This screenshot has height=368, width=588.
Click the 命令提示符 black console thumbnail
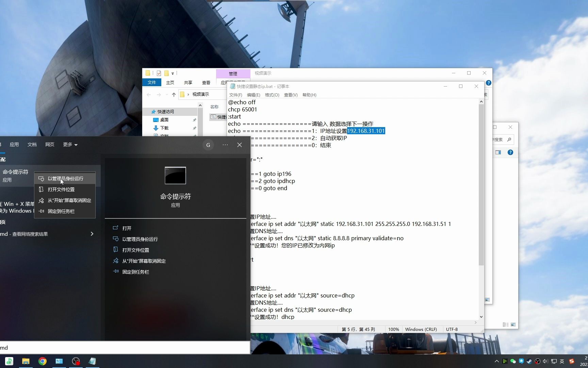(x=175, y=175)
